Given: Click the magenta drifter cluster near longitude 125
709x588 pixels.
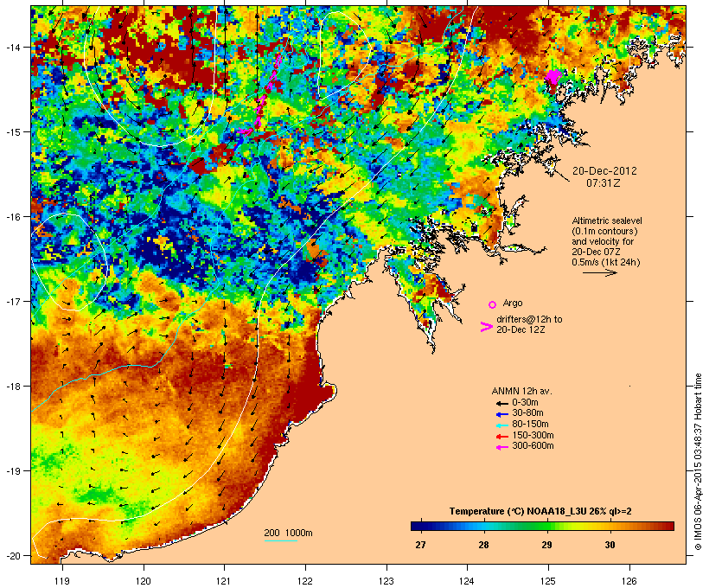Looking at the screenshot, I should tap(553, 77).
